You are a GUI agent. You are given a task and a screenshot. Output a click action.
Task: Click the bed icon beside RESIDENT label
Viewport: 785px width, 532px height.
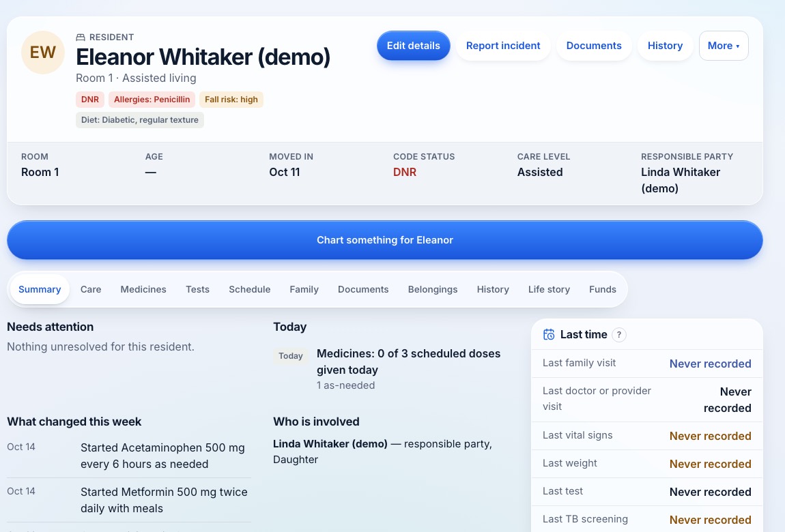pyautogui.click(x=81, y=38)
